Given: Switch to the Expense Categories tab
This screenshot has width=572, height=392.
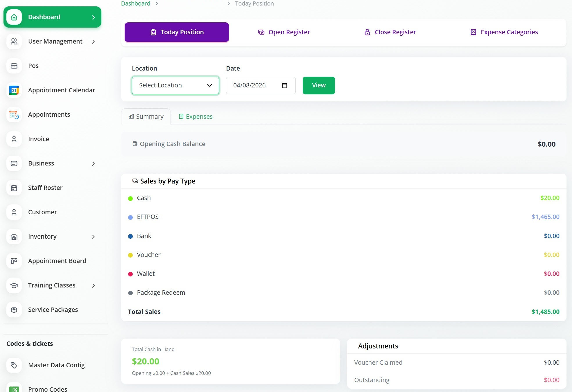Looking at the screenshot, I should (x=504, y=32).
